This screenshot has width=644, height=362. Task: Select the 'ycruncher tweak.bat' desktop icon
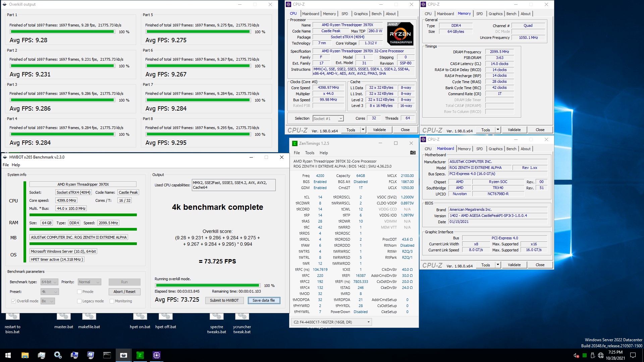(x=242, y=323)
